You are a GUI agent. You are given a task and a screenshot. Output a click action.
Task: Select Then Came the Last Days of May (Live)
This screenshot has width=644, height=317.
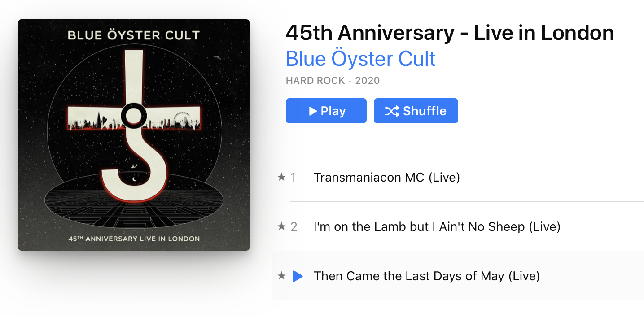[427, 276]
